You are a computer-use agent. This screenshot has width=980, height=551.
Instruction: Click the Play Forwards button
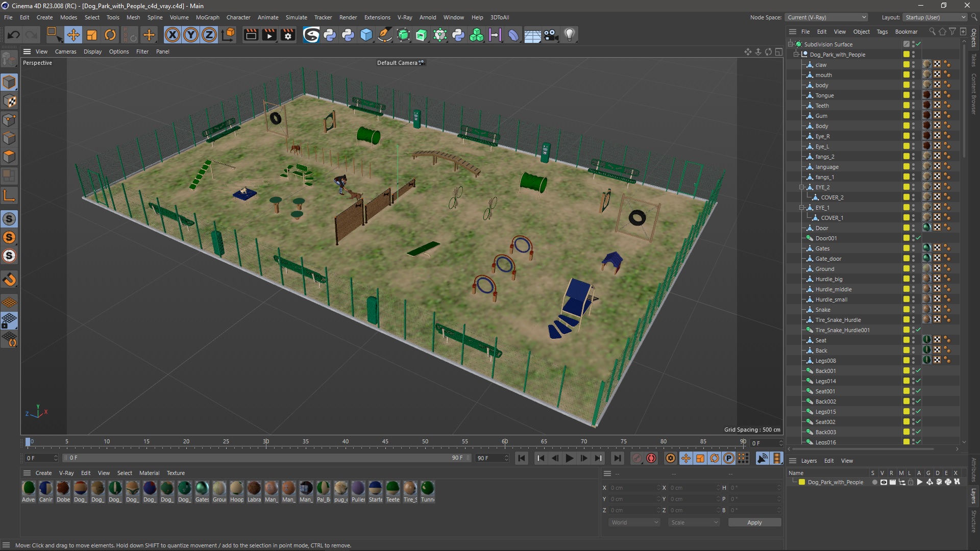click(569, 458)
